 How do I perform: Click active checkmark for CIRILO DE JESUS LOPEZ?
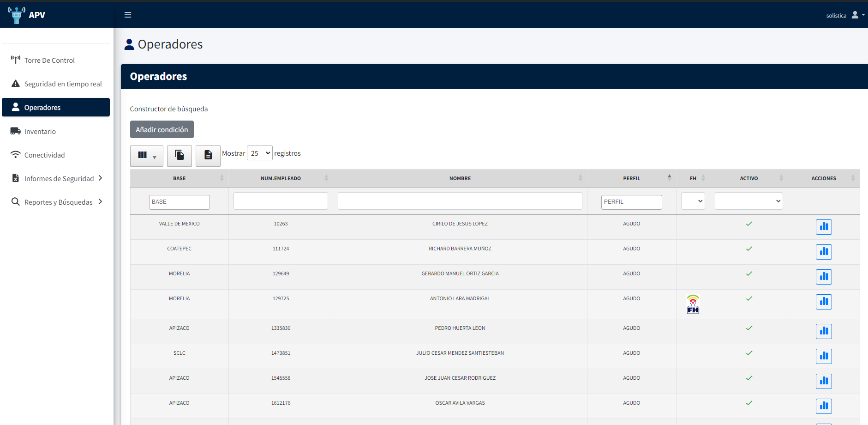(749, 224)
